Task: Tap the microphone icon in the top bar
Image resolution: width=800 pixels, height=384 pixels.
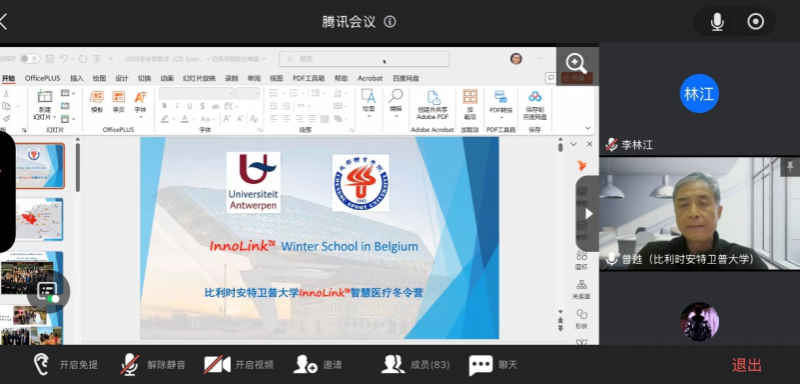Action: [717, 22]
